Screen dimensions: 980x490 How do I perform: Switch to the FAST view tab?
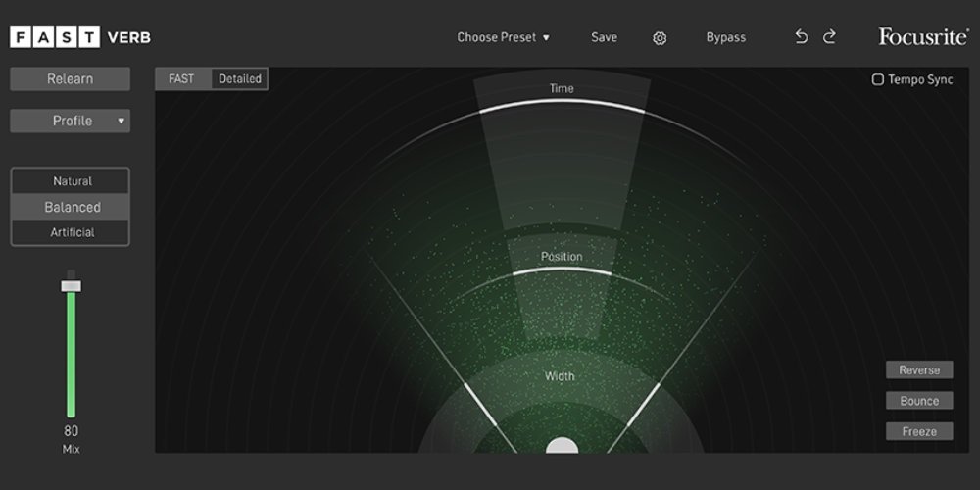[x=182, y=78]
